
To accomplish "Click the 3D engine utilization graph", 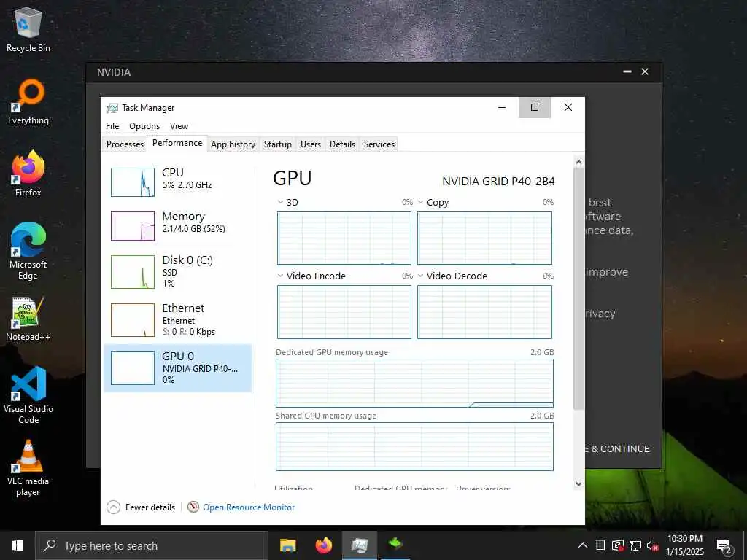I will (344, 238).
